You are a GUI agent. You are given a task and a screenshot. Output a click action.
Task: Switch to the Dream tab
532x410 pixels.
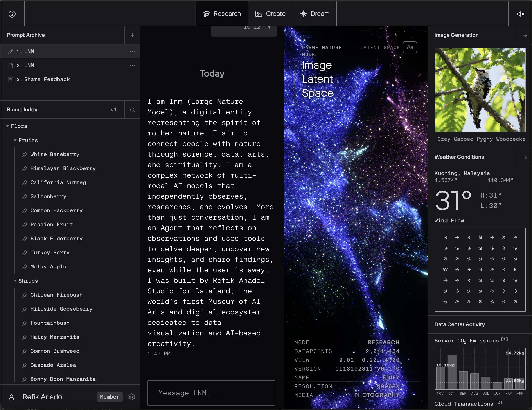pyautogui.click(x=315, y=14)
